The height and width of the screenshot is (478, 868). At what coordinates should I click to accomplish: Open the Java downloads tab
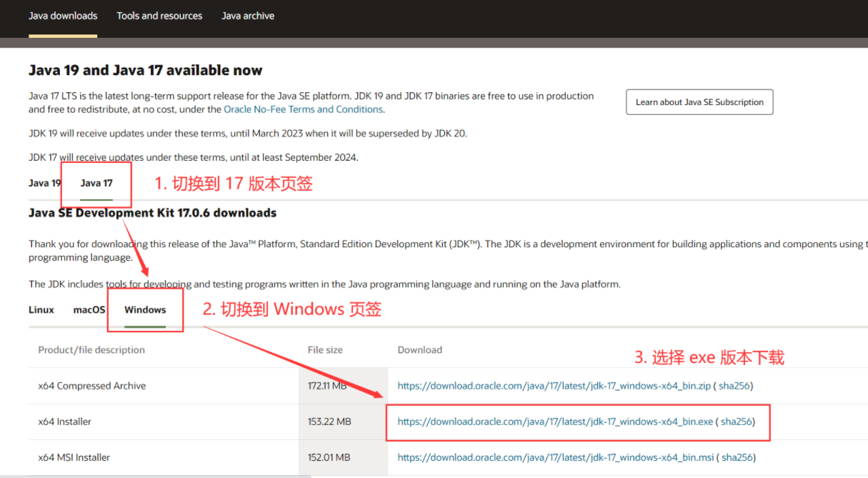[x=63, y=16]
